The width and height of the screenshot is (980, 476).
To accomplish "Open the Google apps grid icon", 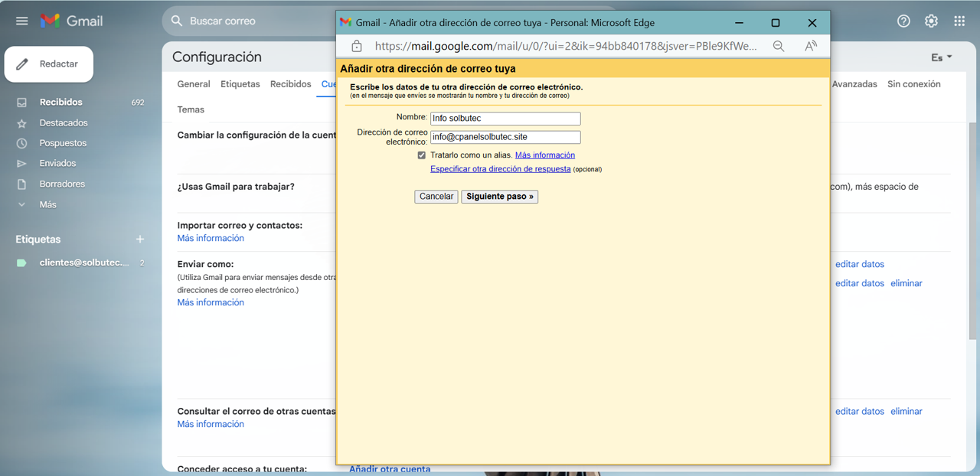I will tap(959, 21).
